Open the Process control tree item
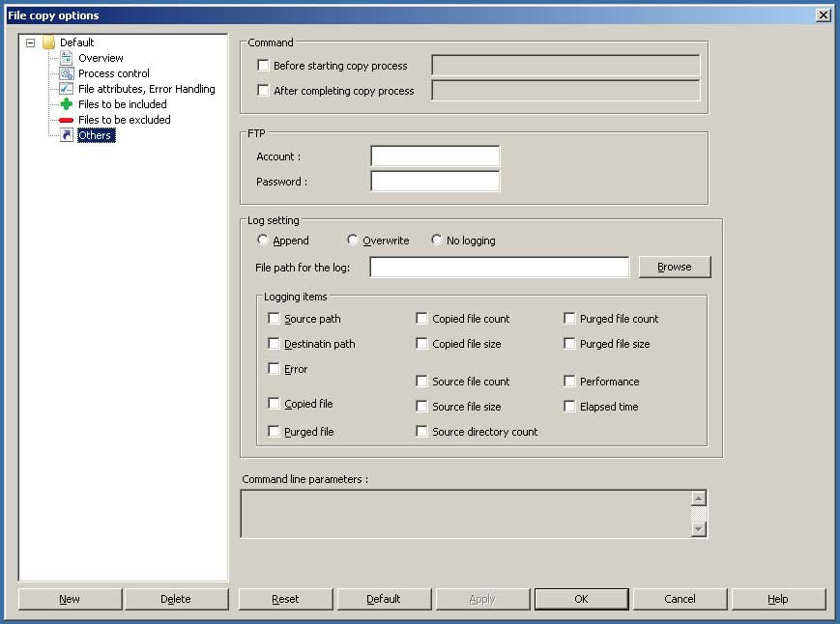 click(113, 73)
